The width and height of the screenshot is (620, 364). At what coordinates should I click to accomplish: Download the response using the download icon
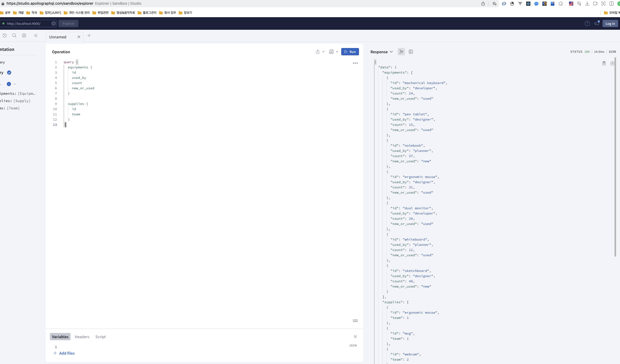612,63
